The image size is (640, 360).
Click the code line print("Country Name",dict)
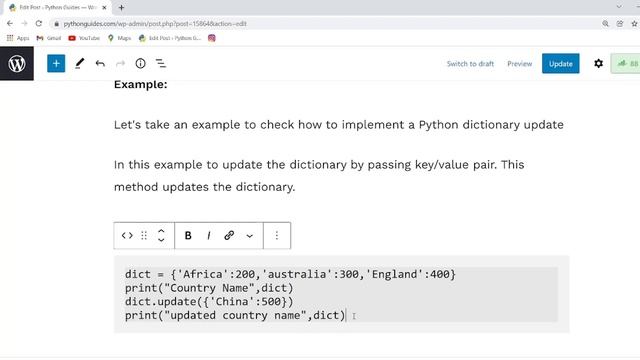tap(209, 288)
